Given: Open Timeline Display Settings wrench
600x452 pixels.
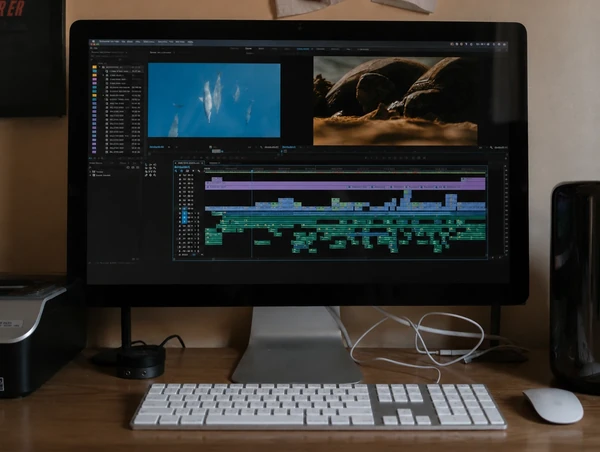Looking at the screenshot, I should tap(199, 171).
